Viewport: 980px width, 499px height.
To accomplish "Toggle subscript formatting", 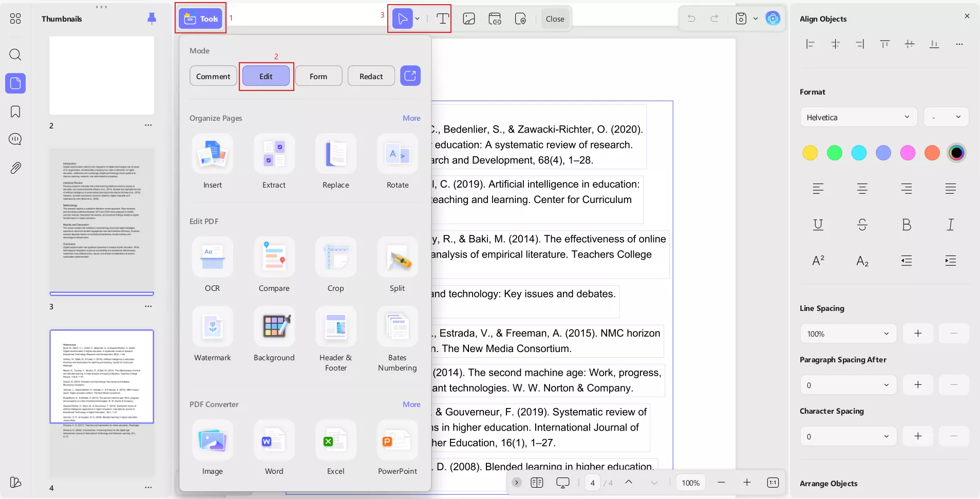I will pos(862,261).
